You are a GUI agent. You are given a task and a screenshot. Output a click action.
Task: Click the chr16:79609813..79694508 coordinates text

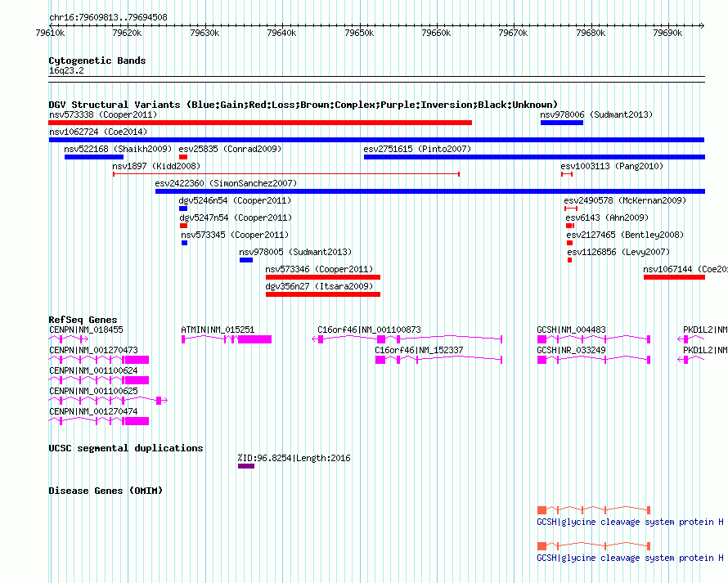pyautogui.click(x=108, y=17)
